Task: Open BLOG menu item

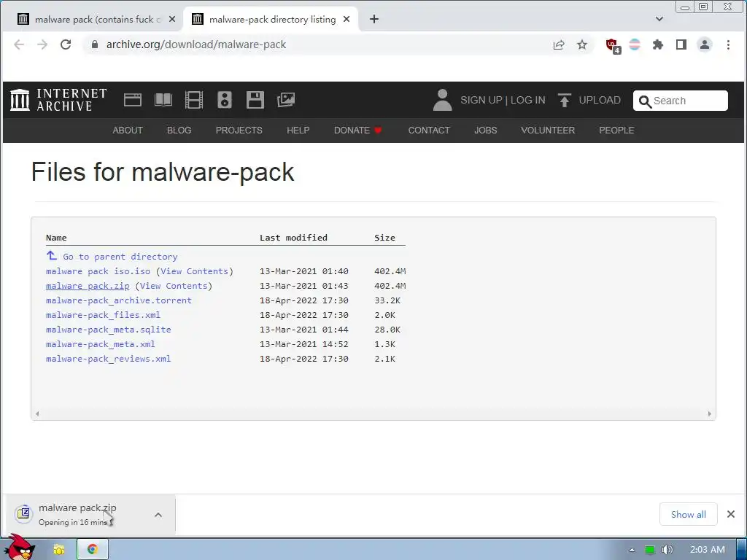Action: 179,131
